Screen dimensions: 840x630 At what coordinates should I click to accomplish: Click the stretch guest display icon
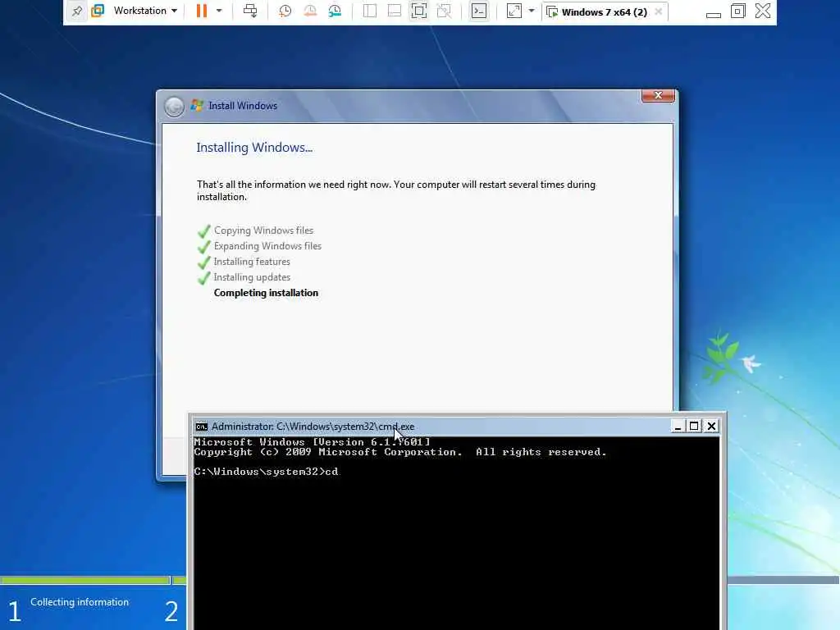[514, 11]
